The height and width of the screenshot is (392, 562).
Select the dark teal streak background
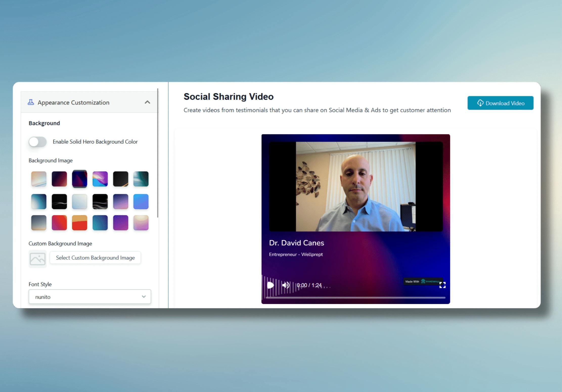point(141,179)
